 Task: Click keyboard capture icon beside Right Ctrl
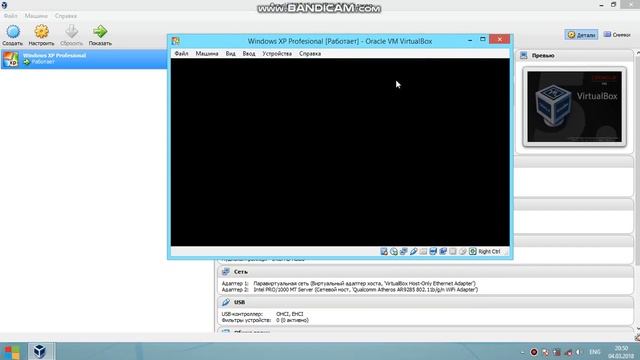[473, 251]
